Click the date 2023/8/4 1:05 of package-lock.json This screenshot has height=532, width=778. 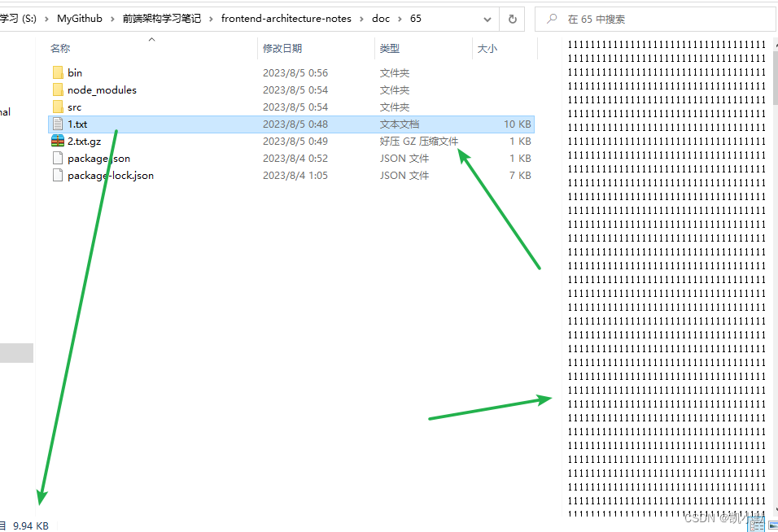(x=295, y=176)
